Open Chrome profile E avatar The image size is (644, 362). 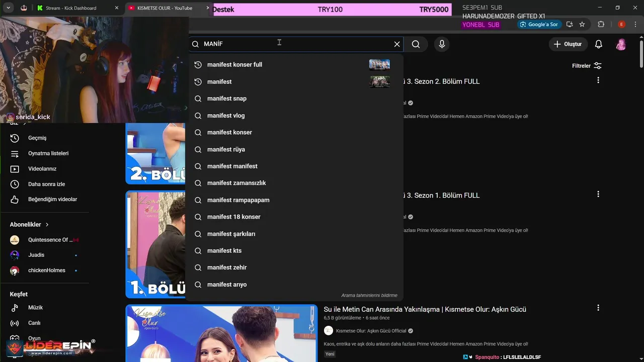click(x=621, y=24)
